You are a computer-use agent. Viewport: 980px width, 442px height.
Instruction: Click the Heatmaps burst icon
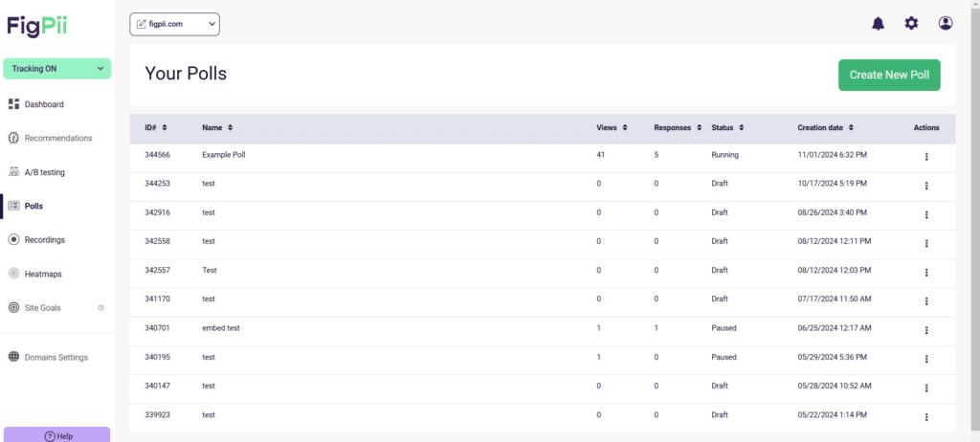point(13,274)
